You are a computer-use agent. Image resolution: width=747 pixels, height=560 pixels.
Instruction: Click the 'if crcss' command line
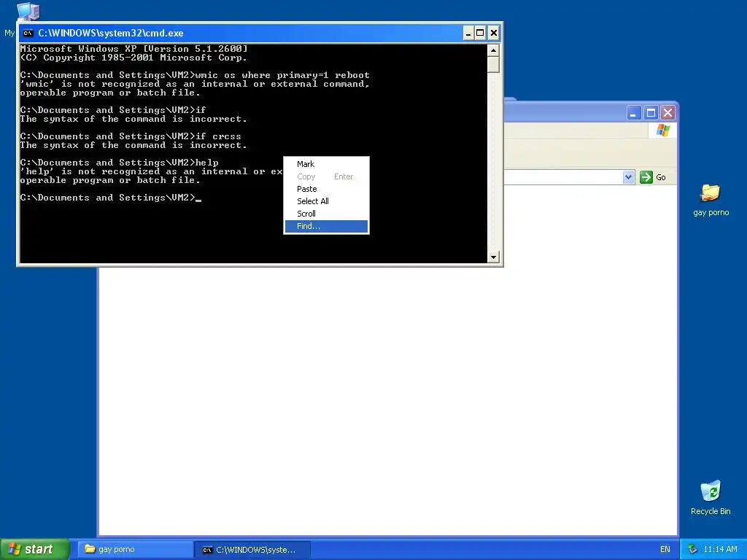pos(131,136)
